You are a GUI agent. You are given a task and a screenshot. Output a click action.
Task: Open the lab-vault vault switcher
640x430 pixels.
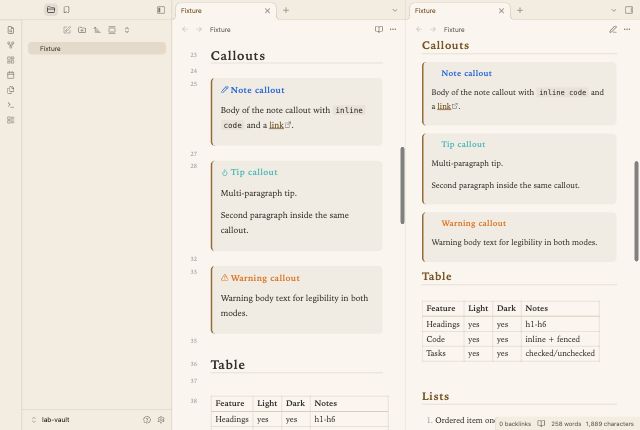[51, 419]
